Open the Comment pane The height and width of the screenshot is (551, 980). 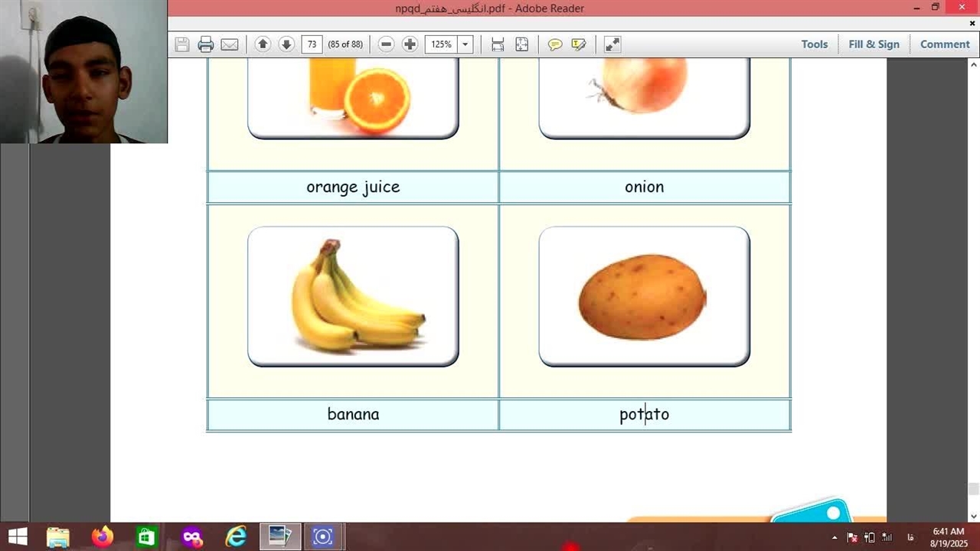pyautogui.click(x=944, y=44)
